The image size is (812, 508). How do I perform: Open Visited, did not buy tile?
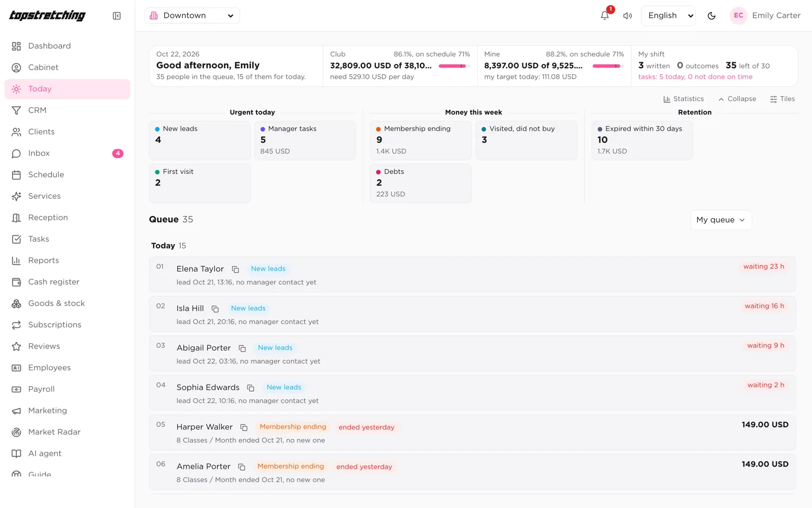(x=526, y=141)
